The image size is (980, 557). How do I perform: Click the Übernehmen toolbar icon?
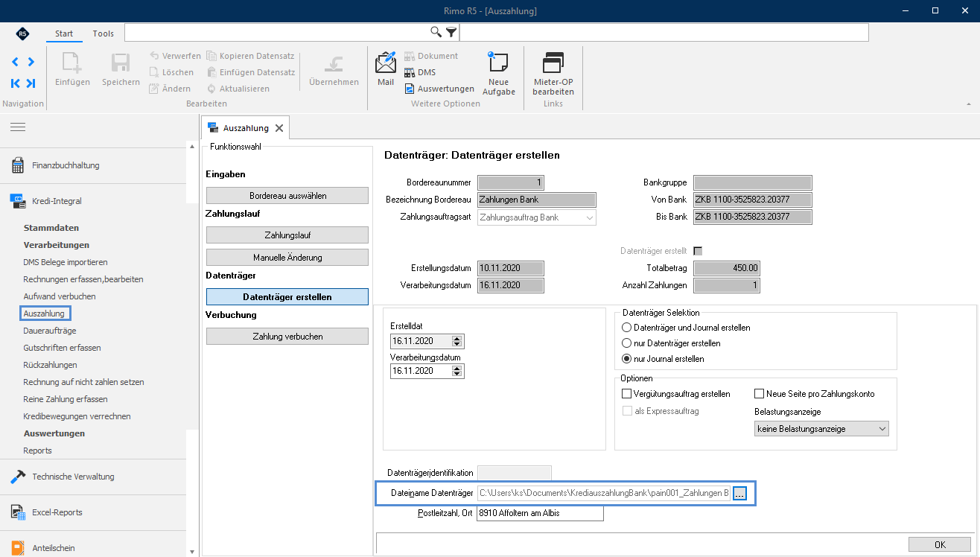[334, 63]
